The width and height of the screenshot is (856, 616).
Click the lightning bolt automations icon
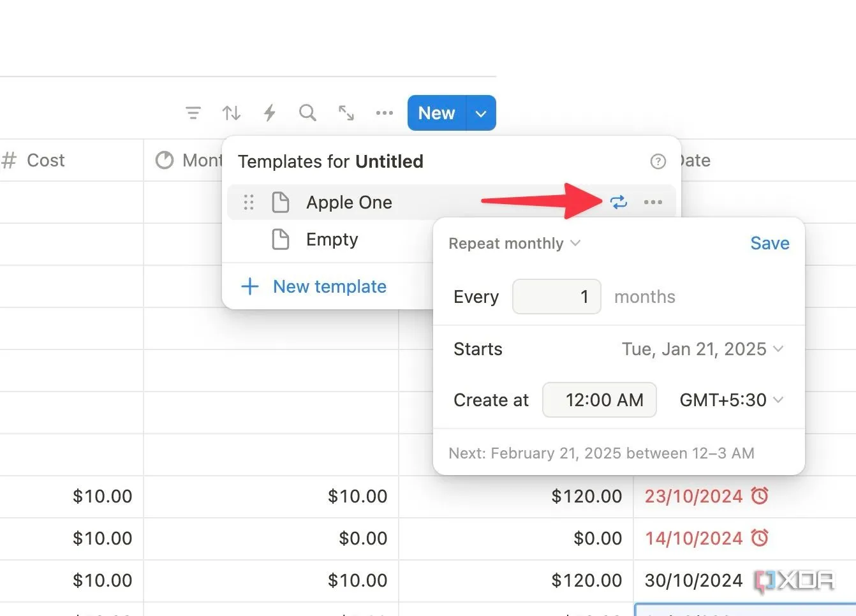coord(270,114)
